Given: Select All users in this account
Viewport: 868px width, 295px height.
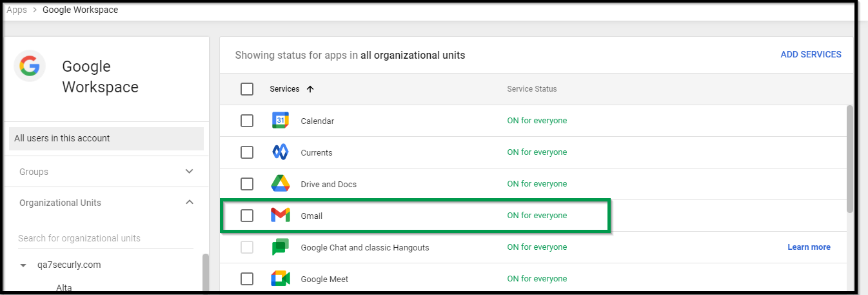Looking at the screenshot, I should 106,138.
